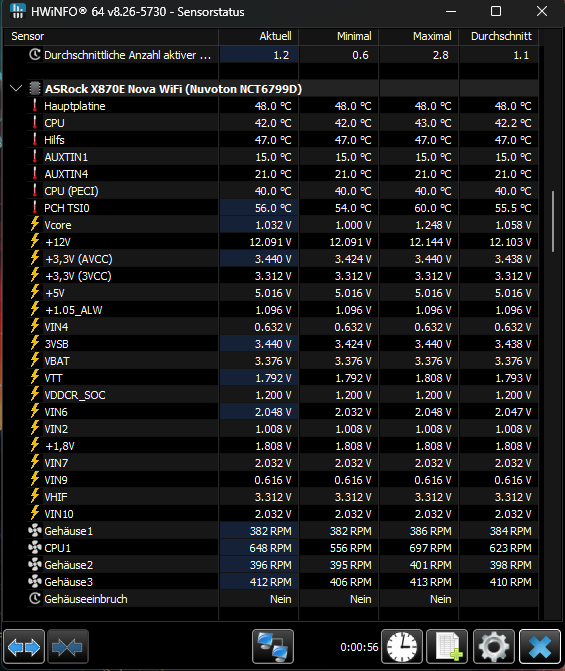Click CPU1 current value 648 RPM
Viewport: 565px width, 671px height.
point(271,548)
